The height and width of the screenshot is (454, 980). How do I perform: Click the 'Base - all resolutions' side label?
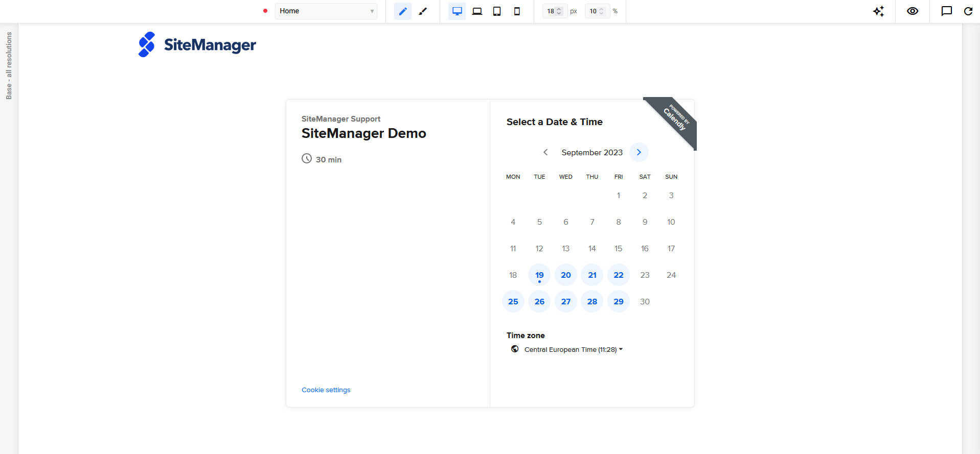pos(9,66)
